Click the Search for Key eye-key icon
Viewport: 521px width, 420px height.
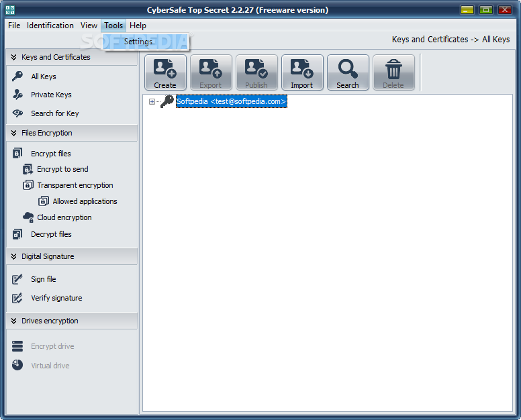[x=17, y=113]
